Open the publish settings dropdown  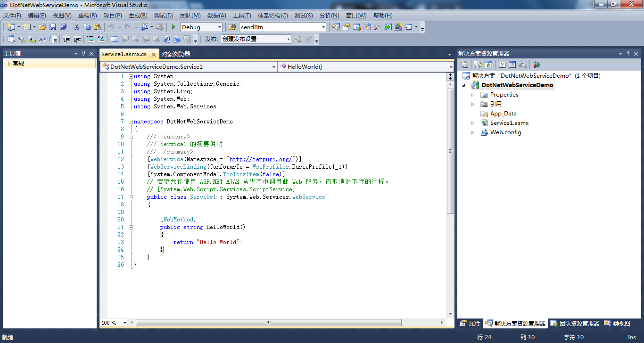[289, 40]
